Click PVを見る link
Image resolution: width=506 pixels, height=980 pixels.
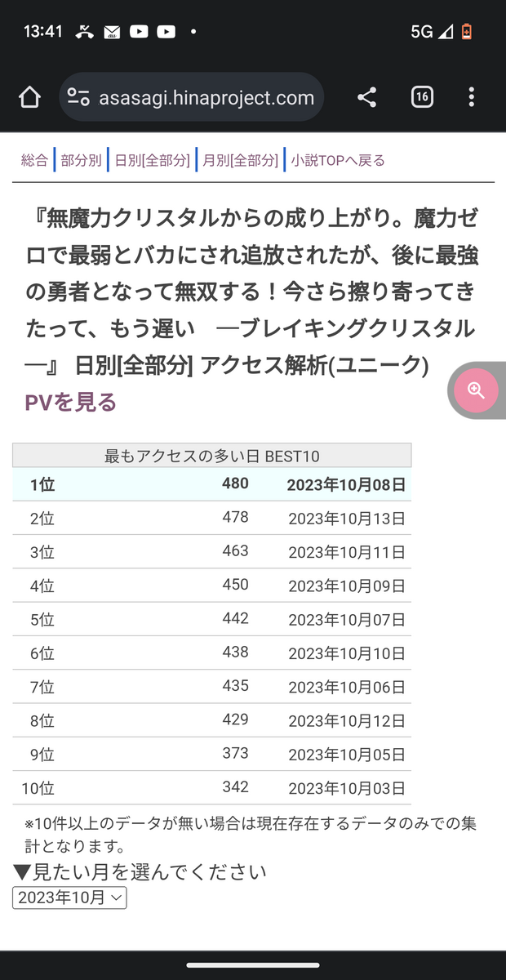[x=71, y=402]
